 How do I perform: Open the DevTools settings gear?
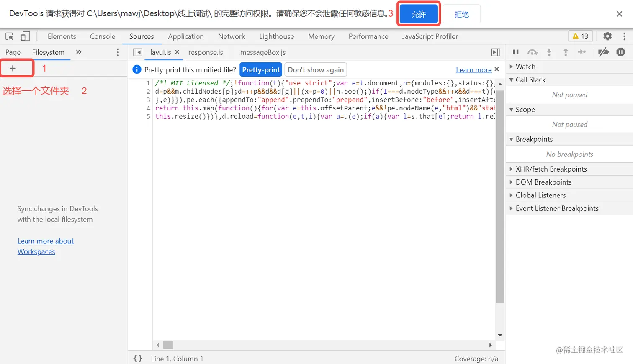tap(607, 36)
